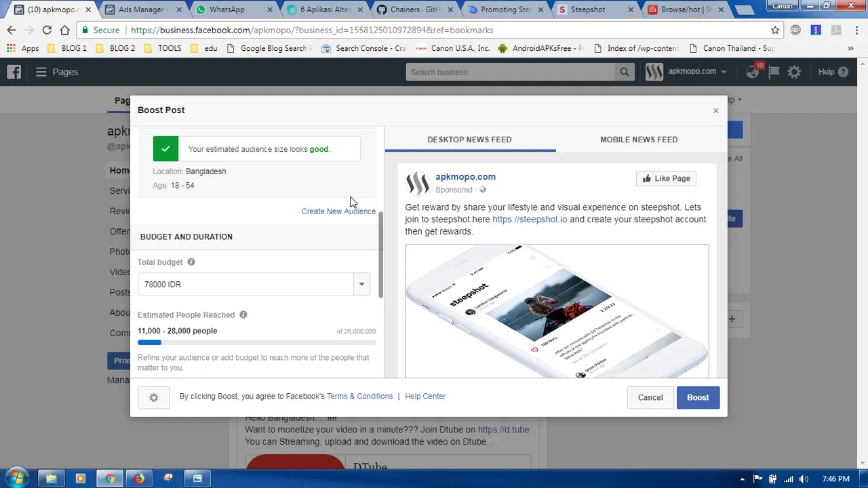The width and height of the screenshot is (868, 488).
Task: Click the volume icon in system tray
Action: click(x=804, y=479)
